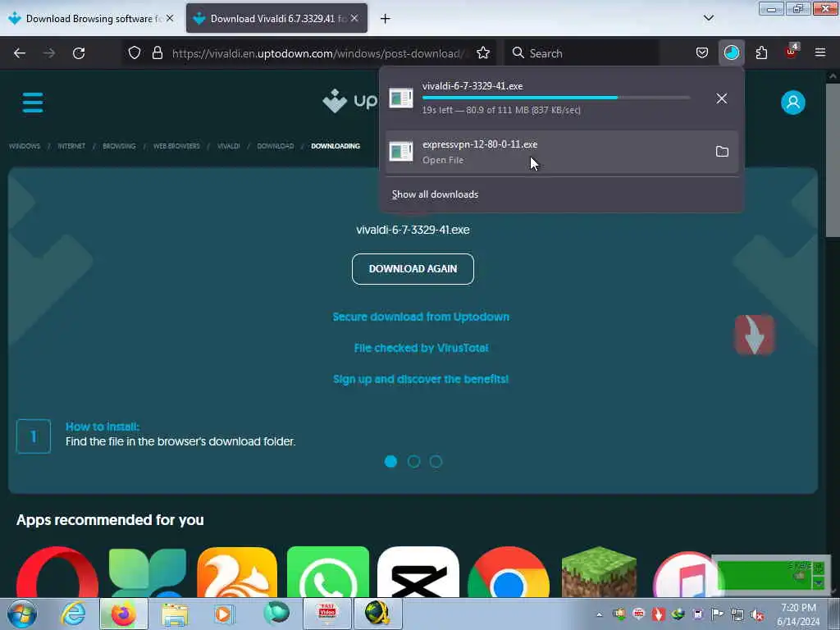Click Show all downloads
840x630 pixels.
(435, 194)
